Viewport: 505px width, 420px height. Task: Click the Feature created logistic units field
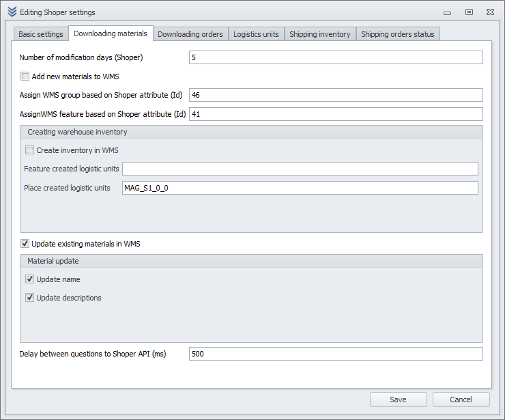(x=300, y=169)
